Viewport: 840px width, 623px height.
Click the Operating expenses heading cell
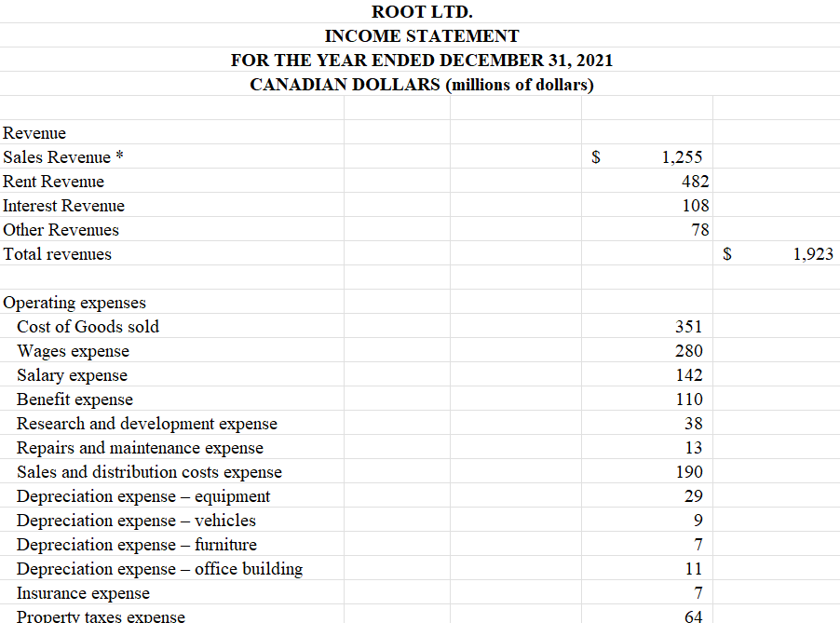coord(69,302)
